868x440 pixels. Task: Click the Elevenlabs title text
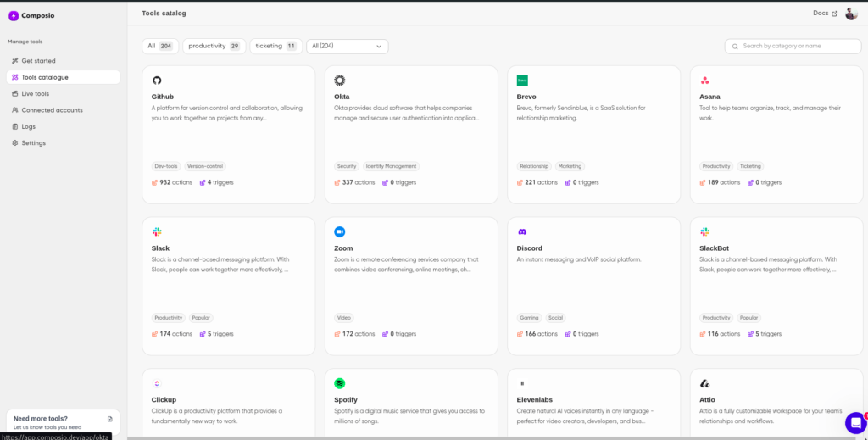(x=535, y=399)
